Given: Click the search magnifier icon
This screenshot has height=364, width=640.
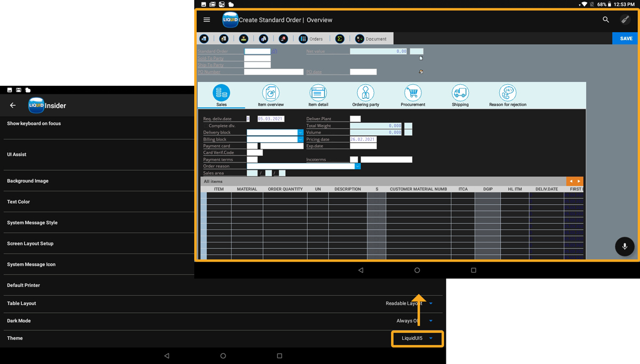Looking at the screenshot, I should point(606,20).
